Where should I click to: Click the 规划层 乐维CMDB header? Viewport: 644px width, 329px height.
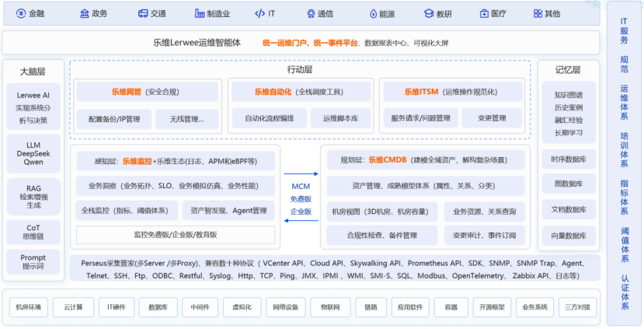426,160
